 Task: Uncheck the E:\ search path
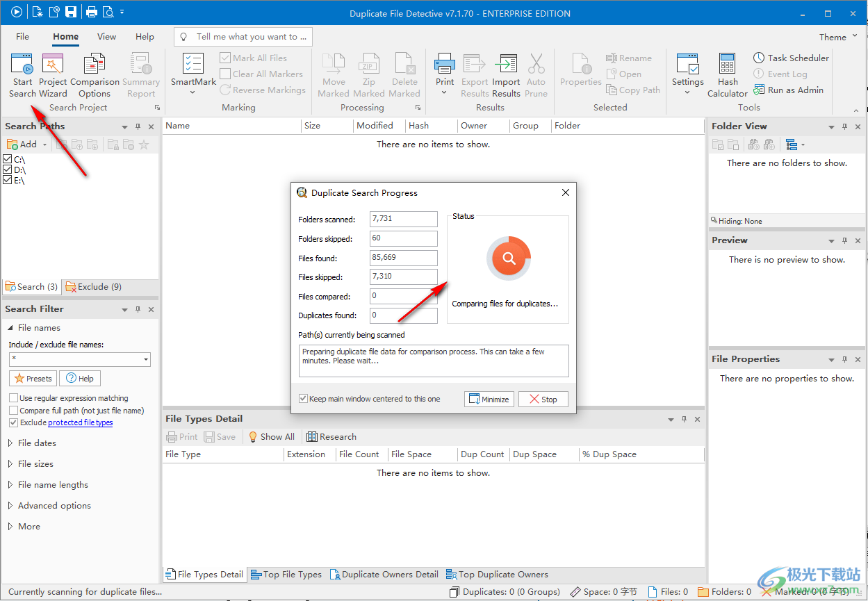[x=8, y=180]
